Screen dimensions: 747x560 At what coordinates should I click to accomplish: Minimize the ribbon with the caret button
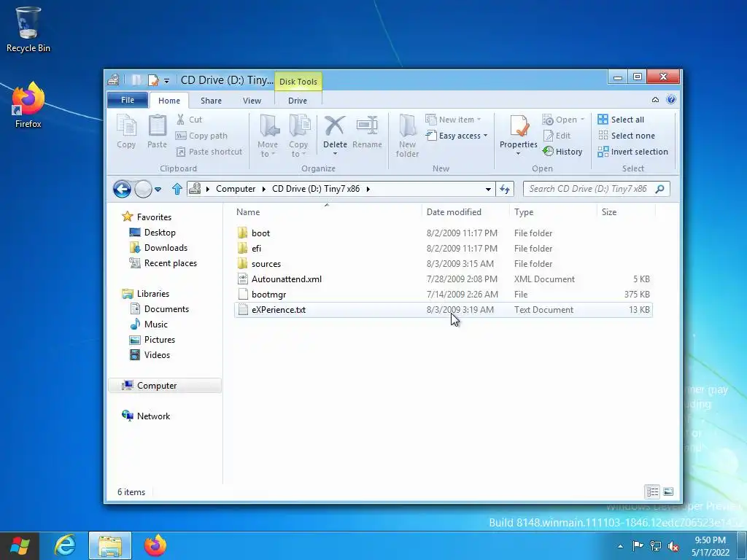tap(656, 99)
